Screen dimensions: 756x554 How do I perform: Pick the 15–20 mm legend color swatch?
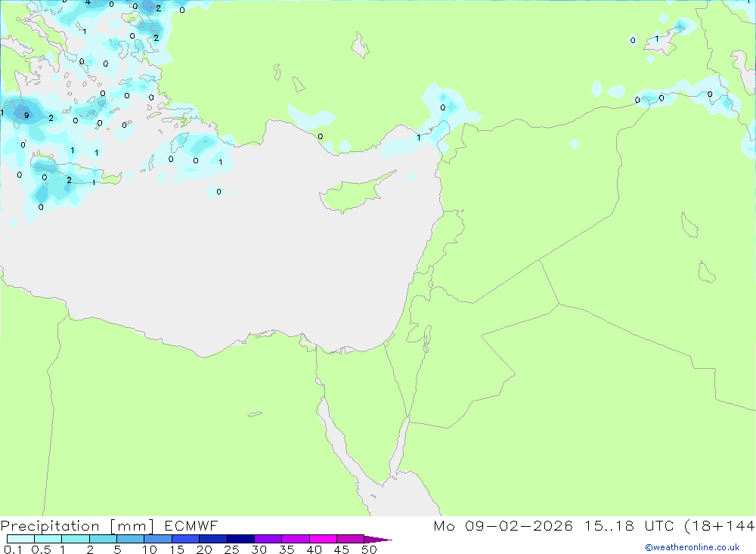[x=186, y=539]
